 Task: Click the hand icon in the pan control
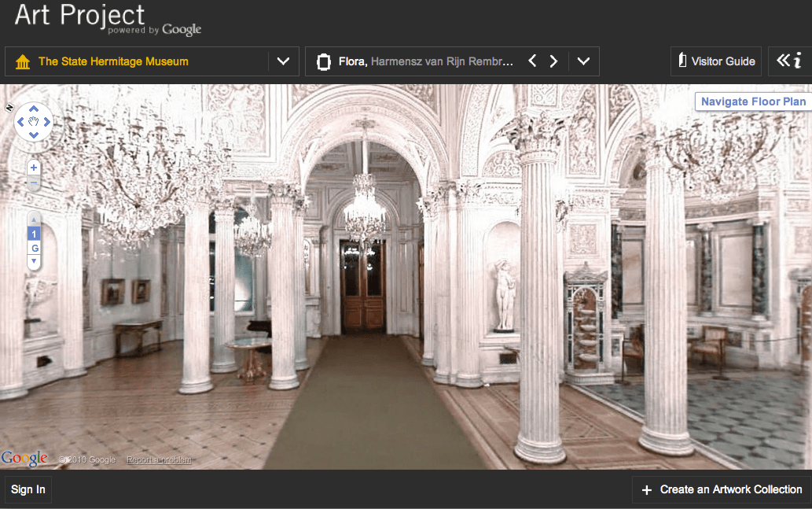point(34,122)
